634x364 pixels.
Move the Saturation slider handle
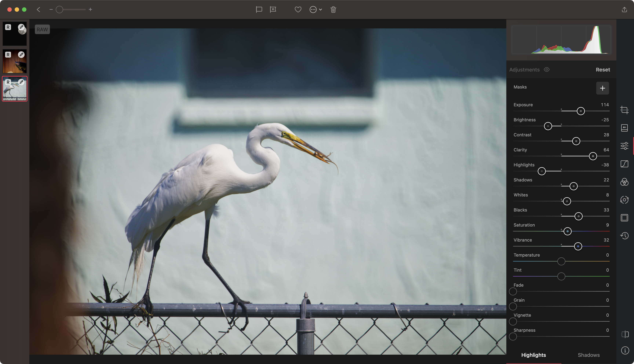click(x=567, y=231)
